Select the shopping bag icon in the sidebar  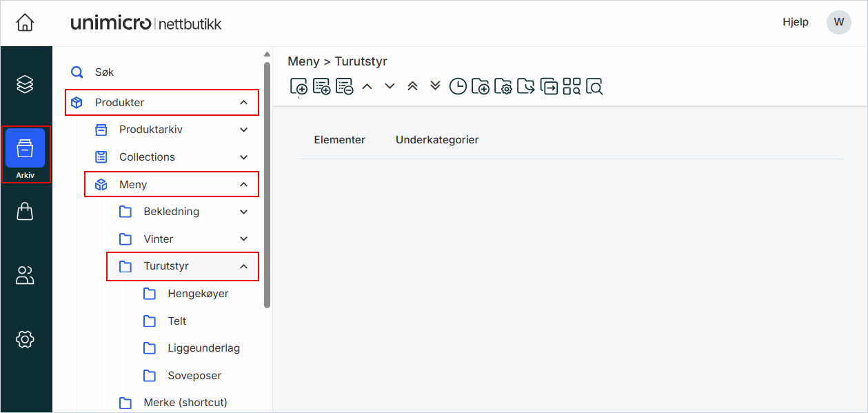tap(26, 211)
